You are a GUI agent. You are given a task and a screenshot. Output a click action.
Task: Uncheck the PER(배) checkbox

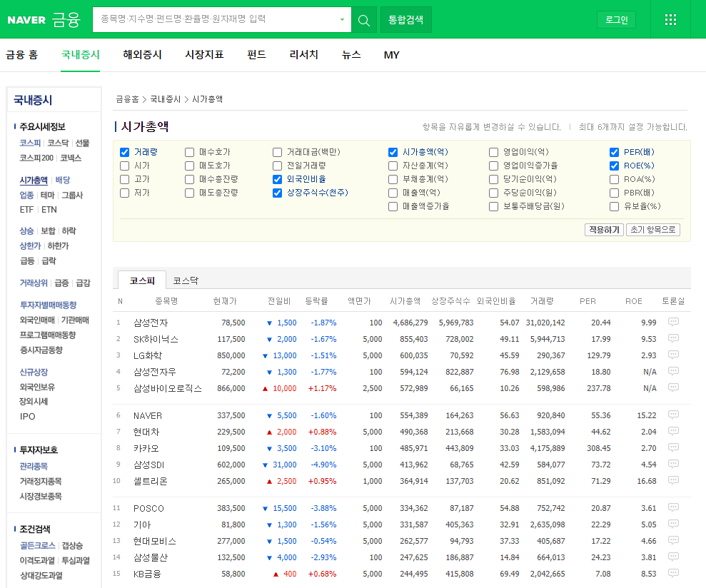coord(614,152)
